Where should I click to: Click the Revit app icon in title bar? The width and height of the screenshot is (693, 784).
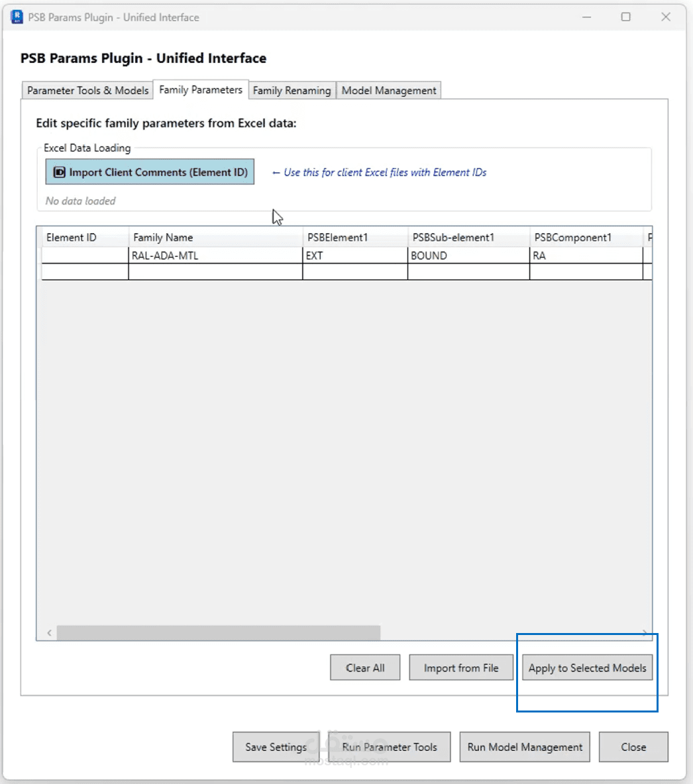pyautogui.click(x=17, y=17)
